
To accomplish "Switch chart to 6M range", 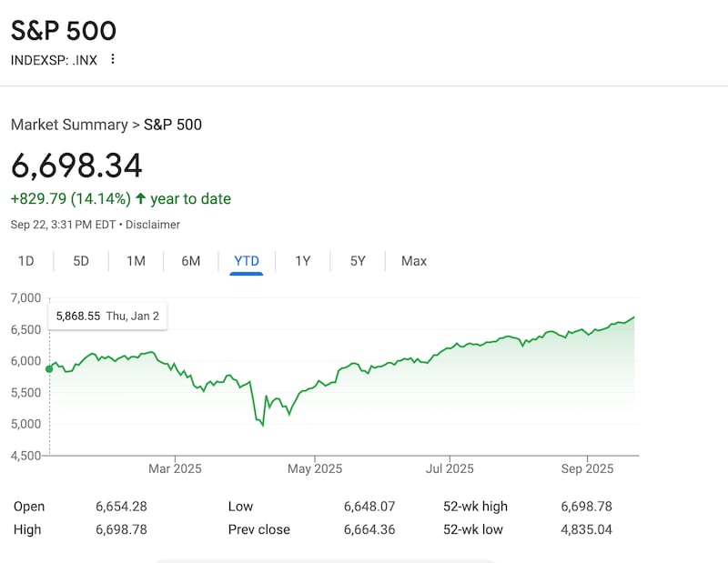I will point(190,261).
